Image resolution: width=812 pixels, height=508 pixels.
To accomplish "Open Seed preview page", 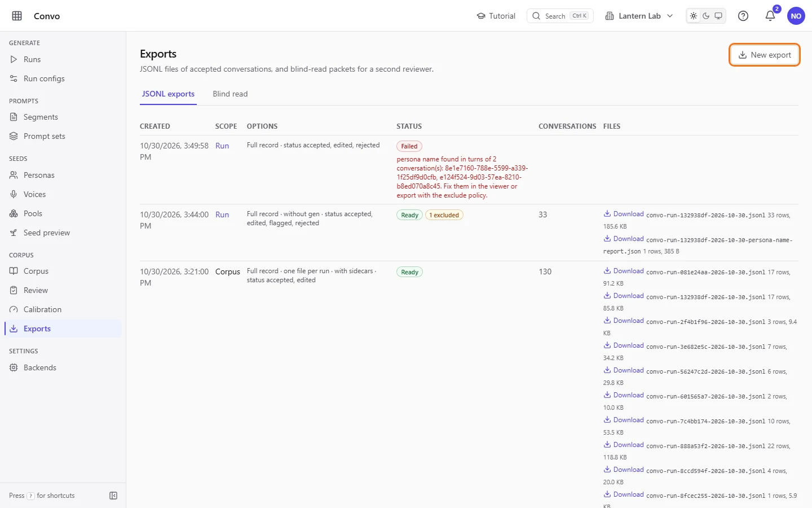I will pyautogui.click(x=63, y=233).
